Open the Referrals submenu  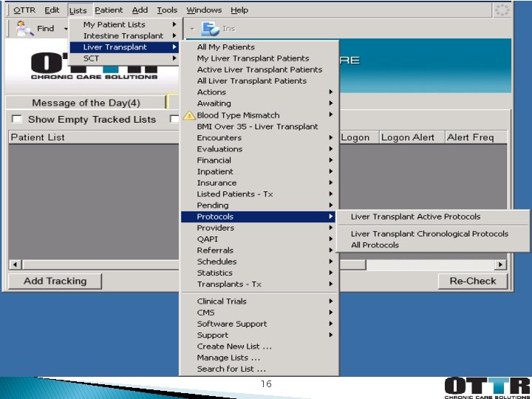point(259,250)
